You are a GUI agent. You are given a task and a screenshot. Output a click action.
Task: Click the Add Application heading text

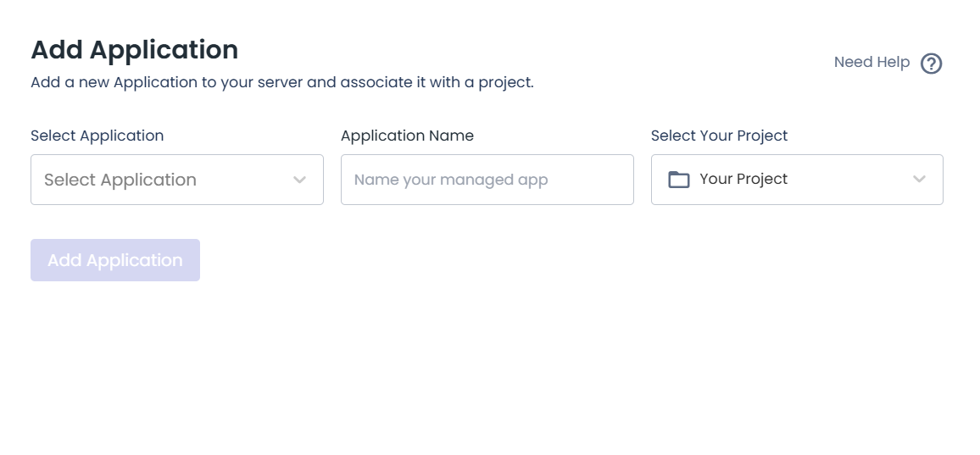tap(135, 50)
